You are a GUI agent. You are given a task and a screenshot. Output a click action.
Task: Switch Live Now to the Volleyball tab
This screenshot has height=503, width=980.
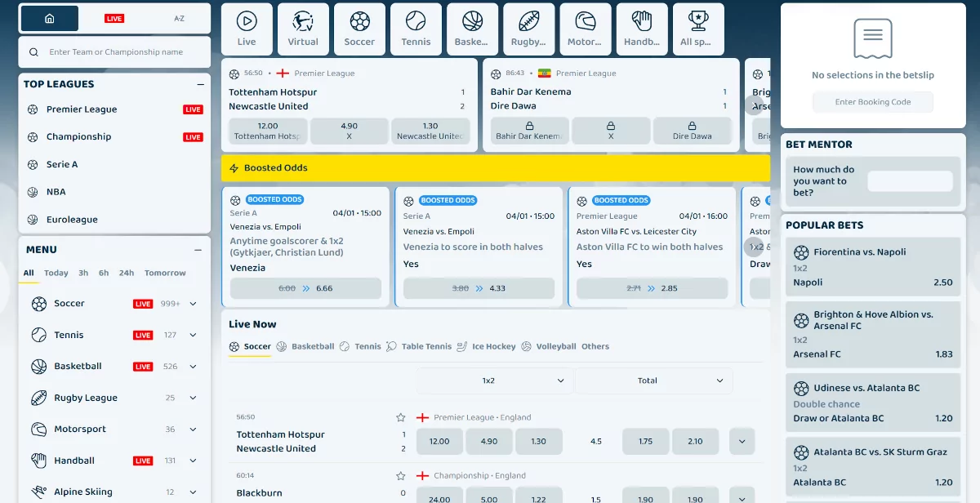click(x=549, y=346)
